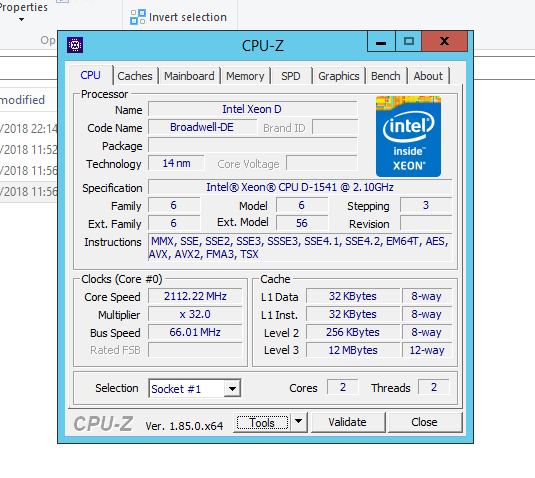Open the Graphics tab
This screenshot has width=535, height=478.
[338, 76]
